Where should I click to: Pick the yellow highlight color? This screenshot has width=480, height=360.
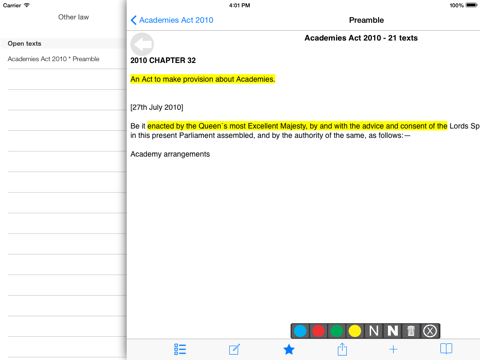[355, 331]
